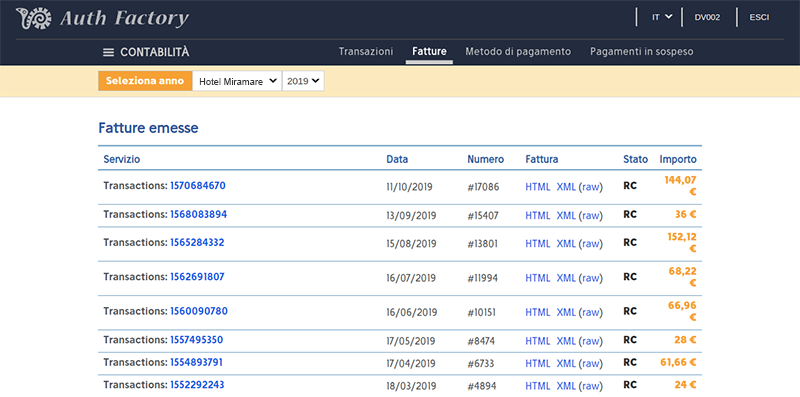The height and width of the screenshot is (397, 800).
Task: Open transaction link 1570684670
Action: [x=198, y=186]
